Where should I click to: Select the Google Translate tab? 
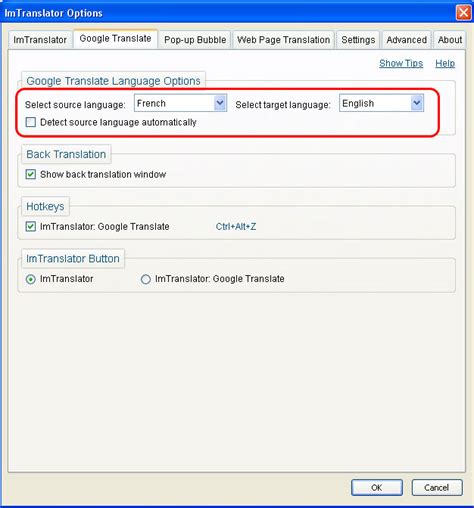pos(115,39)
